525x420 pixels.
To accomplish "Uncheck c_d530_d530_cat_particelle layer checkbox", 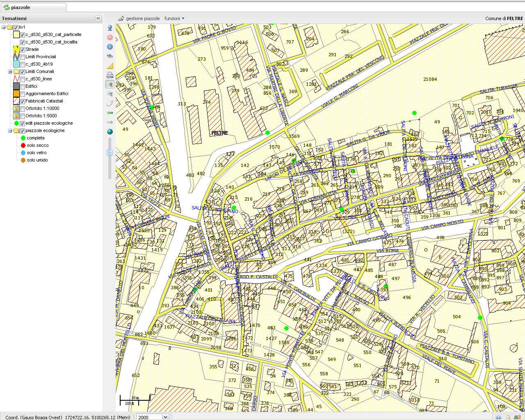I will click(23, 34).
